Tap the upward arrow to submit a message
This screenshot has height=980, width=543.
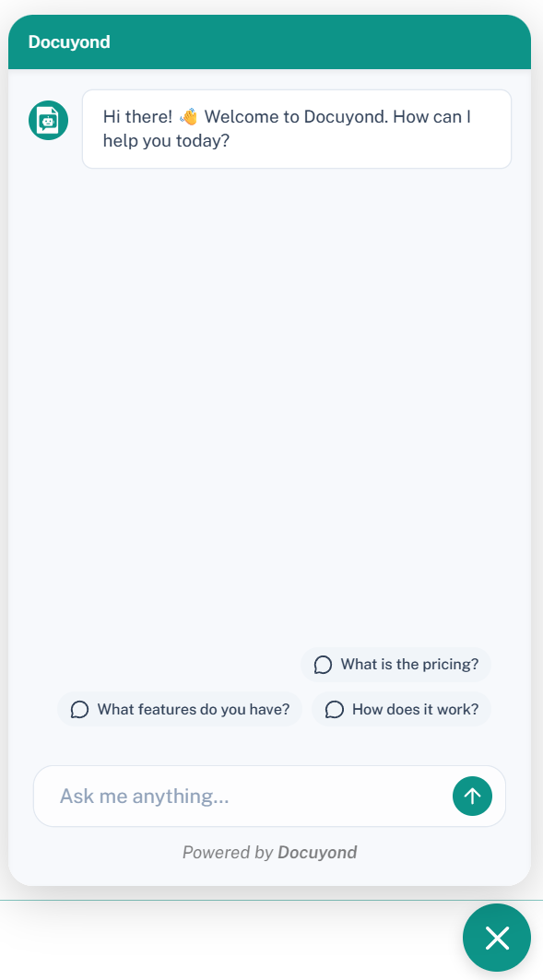[x=472, y=796]
